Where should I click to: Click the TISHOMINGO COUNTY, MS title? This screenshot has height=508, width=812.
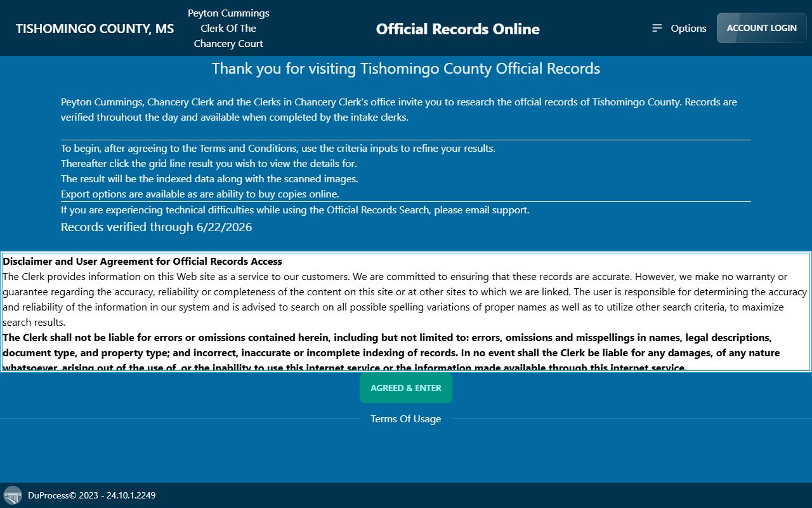click(95, 29)
